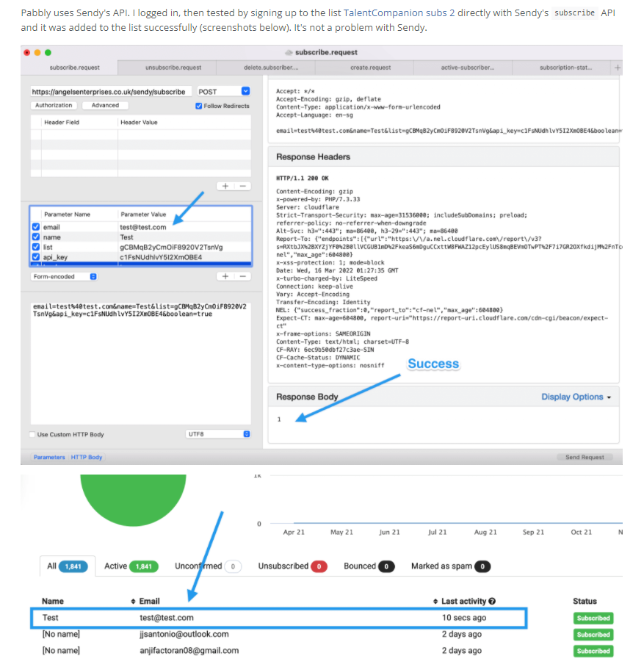Image resolution: width=644 pixels, height=667 pixels.
Task: Click Subscribed status for test@test.com
Action: pos(593,618)
